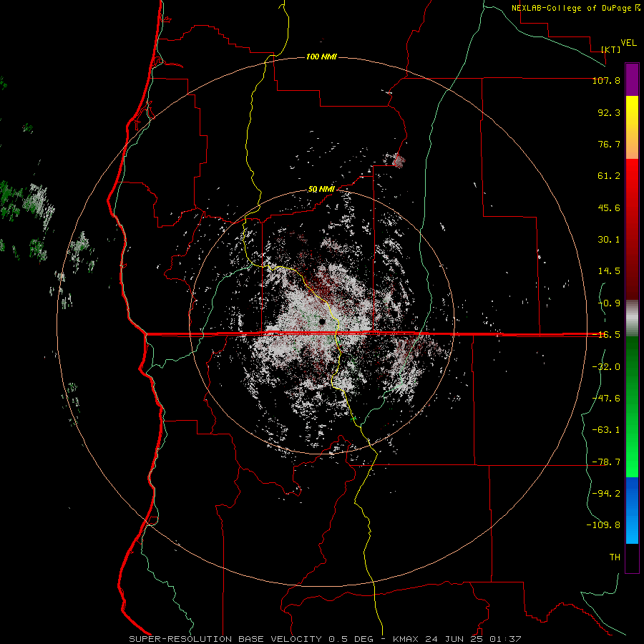Pick the purple segment of the color bar
This screenshot has height=644, width=644.
632,79
